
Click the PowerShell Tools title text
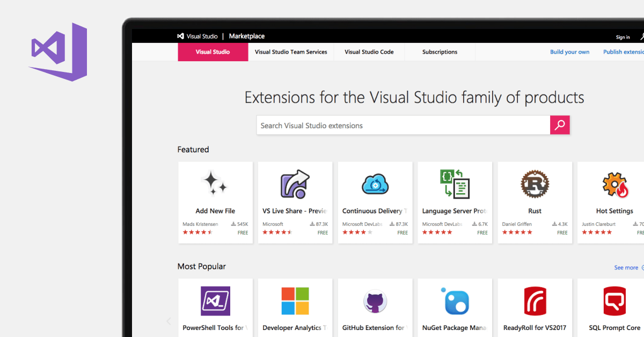(215, 327)
